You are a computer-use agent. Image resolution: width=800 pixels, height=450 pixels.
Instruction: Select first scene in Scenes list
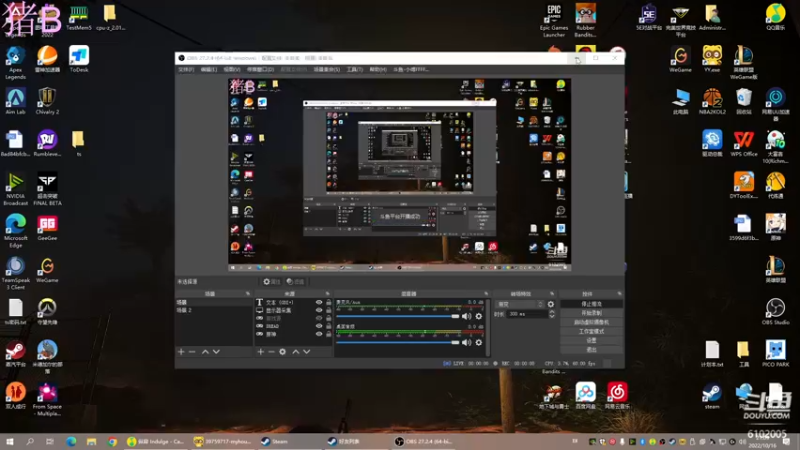(x=214, y=303)
